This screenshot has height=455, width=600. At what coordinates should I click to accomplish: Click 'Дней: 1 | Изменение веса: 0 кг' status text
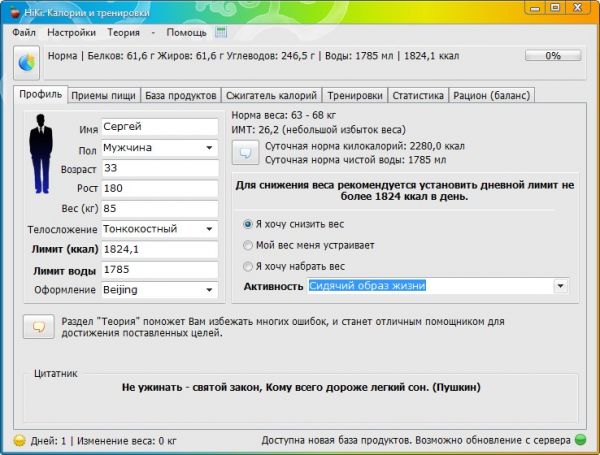click(103, 441)
